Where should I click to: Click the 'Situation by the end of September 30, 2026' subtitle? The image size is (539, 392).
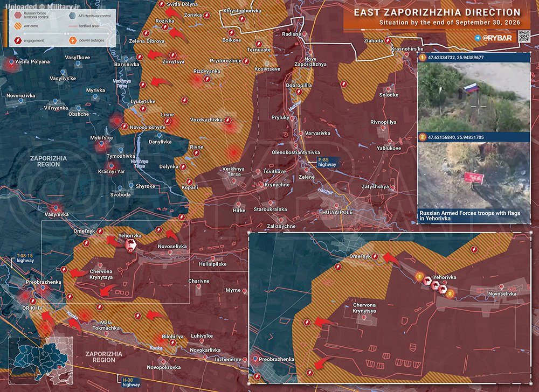coord(450,23)
